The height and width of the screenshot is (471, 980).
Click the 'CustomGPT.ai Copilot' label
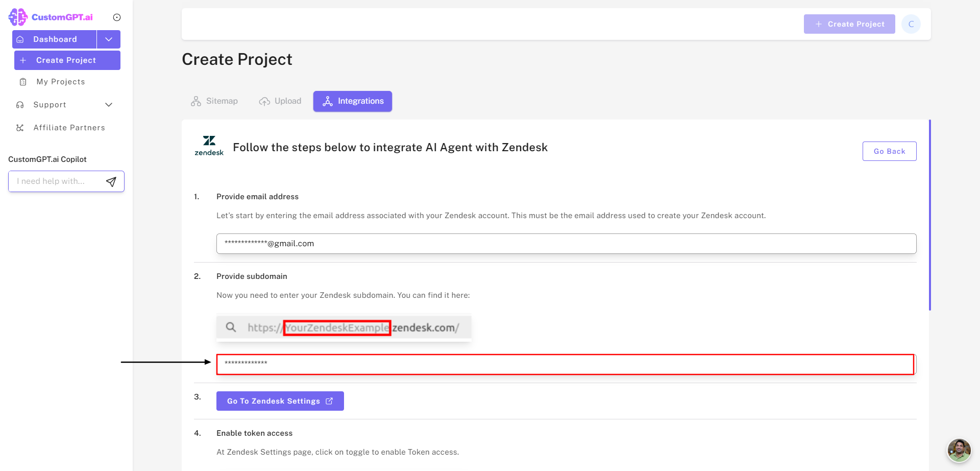click(47, 159)
